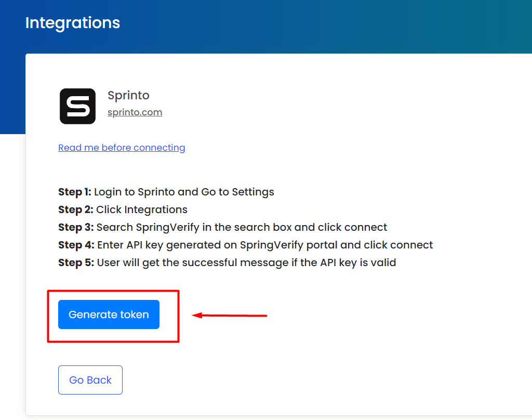Image resolution: width=532 pixels, height=420 pixels.
Task: Click the bold Step 2 label
Action: [75, 209]
